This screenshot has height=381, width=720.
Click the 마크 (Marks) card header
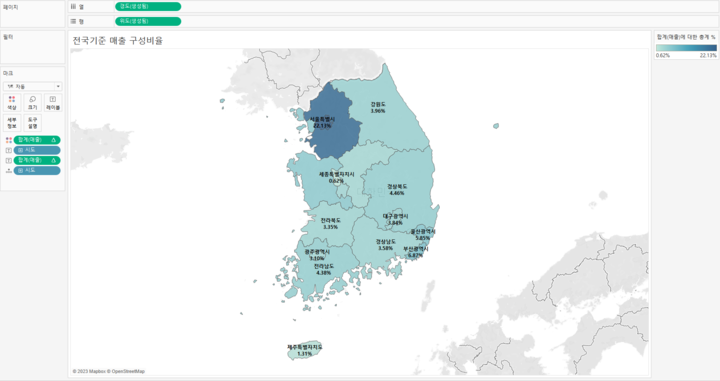click(x=8, y=73)
